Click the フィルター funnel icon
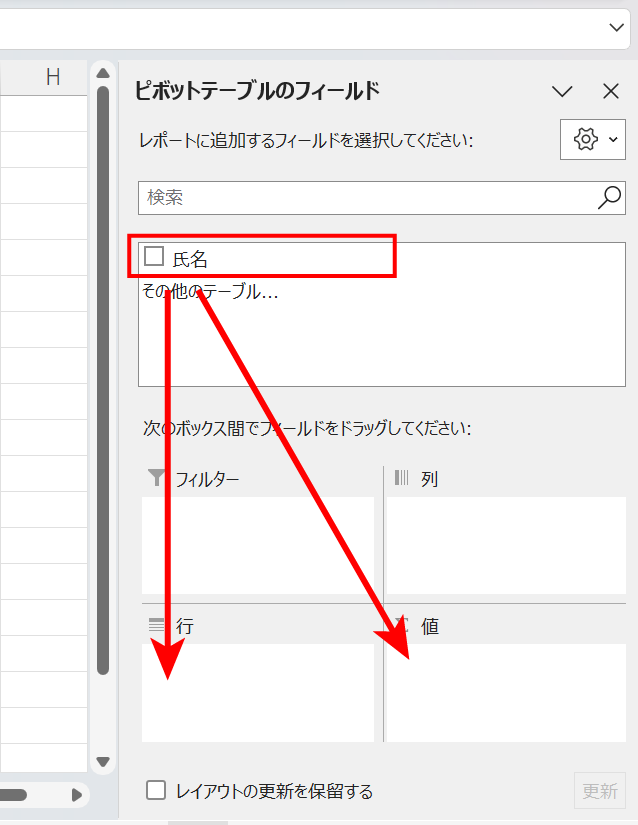The image size is (638, 825). point(156,478)
